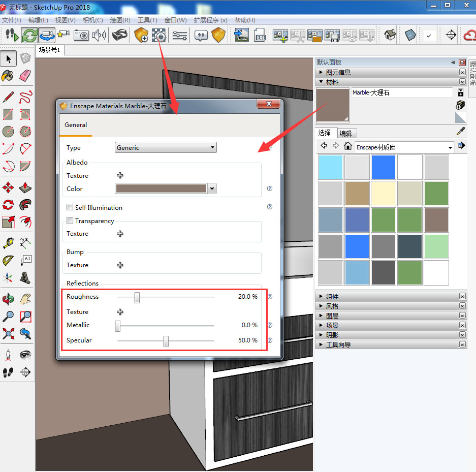
Task: Open Enscape Materials editor toolbar icon
Action: tap(159, 35)
